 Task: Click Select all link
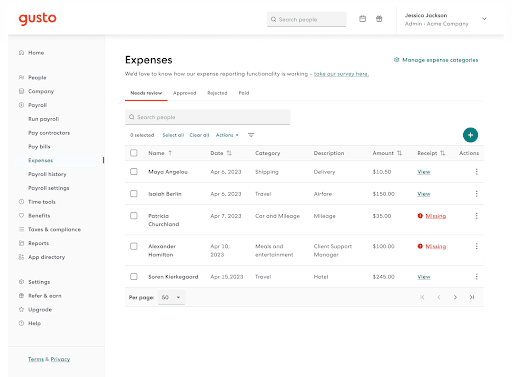point(173,135)
